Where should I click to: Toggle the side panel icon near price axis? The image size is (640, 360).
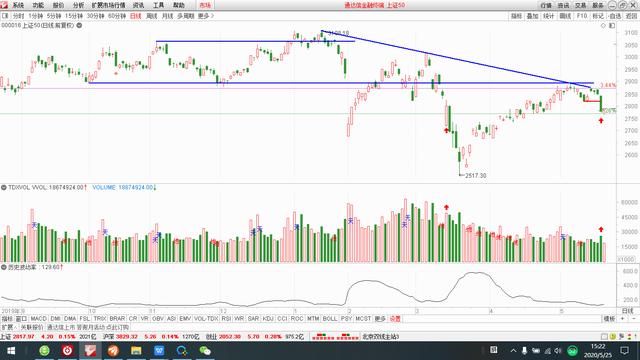coord(612,26)
